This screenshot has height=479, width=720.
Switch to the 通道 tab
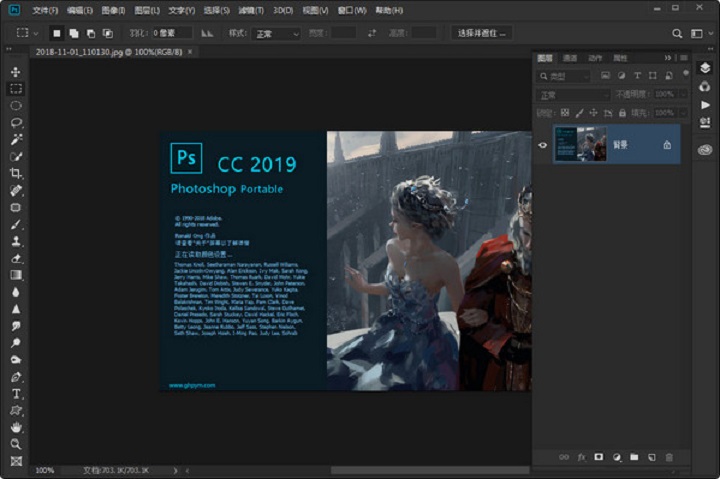coord(570,58)
